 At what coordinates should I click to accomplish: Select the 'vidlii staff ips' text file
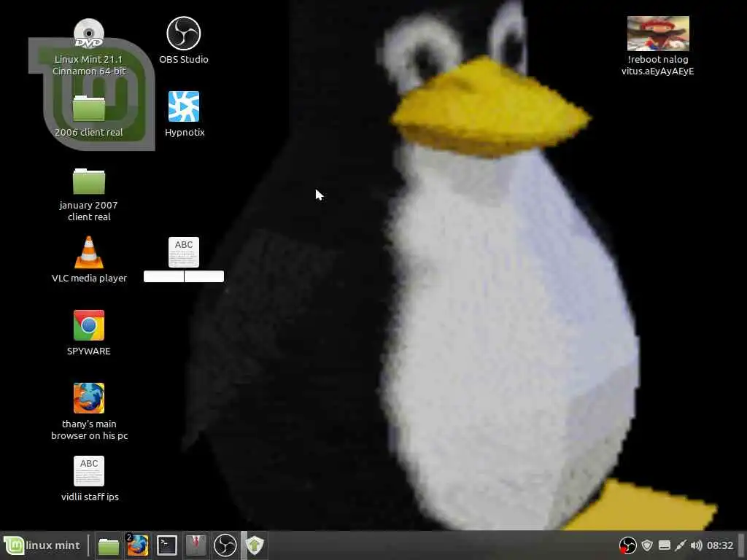tap(88, 471)
